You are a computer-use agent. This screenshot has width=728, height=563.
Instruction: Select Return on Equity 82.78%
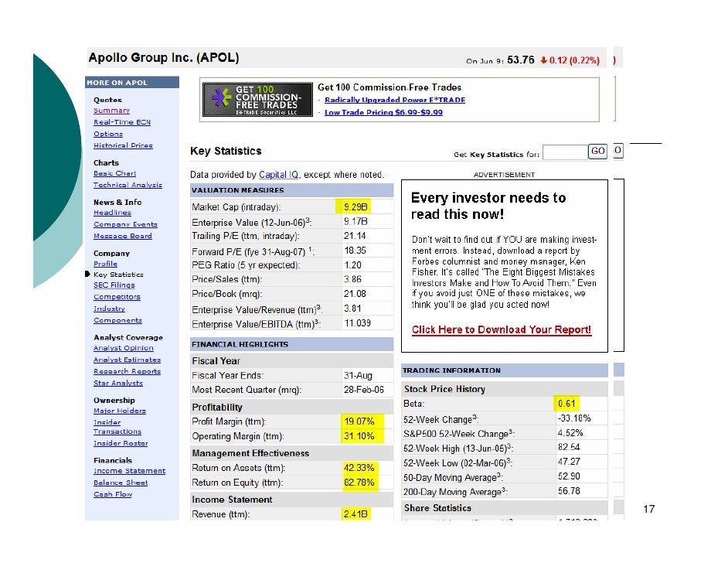click(359, 483)
